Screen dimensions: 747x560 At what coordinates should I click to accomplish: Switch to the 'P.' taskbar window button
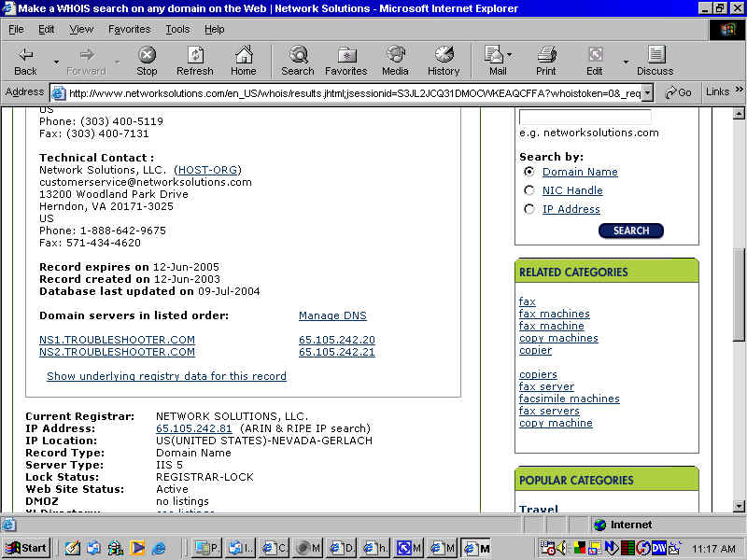click(x=207, y=548)
